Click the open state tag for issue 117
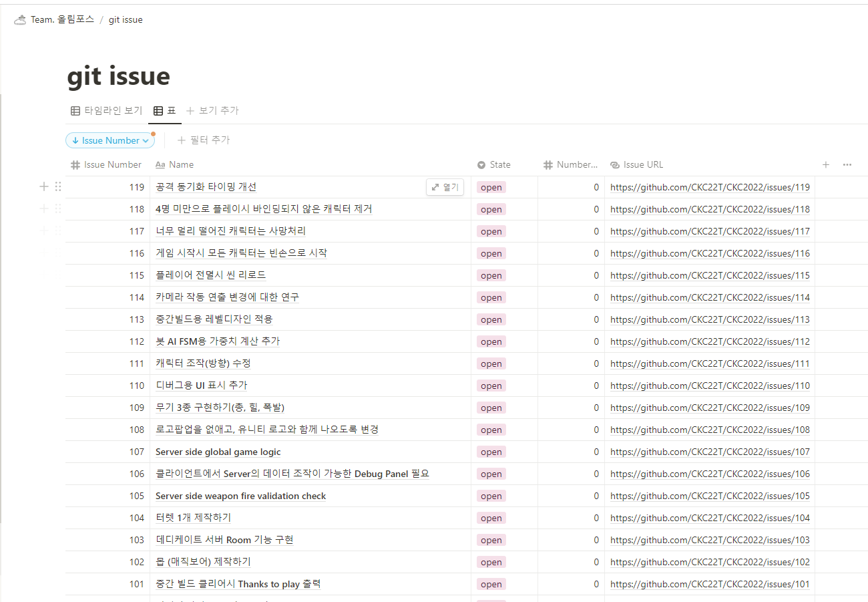 pos(491,232)
